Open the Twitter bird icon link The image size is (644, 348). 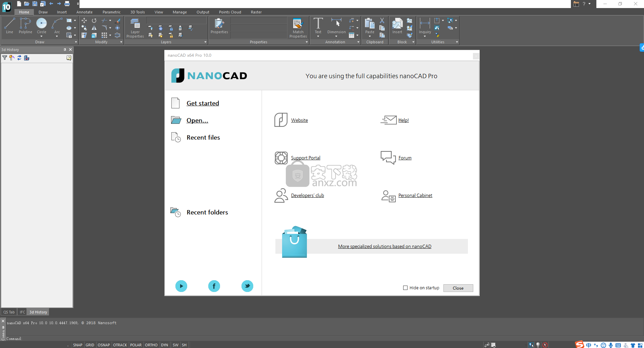[247, 286]
